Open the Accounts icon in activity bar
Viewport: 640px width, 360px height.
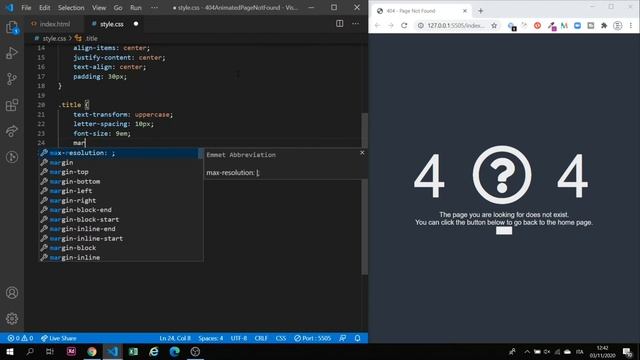coord(12,293)
